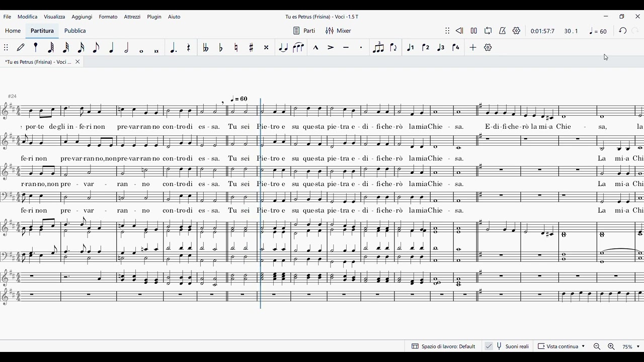Switch to the Pubblica tab

(75, 31)
